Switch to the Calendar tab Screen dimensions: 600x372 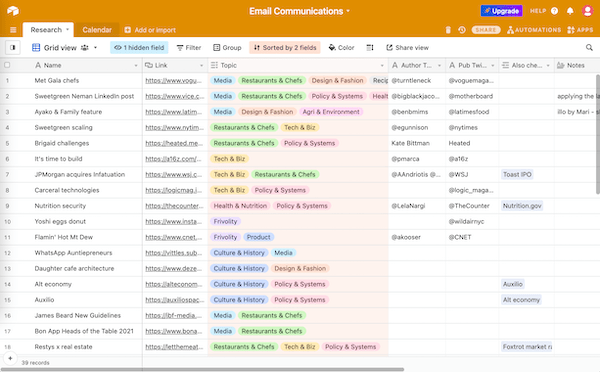click(x=97, y=29)
